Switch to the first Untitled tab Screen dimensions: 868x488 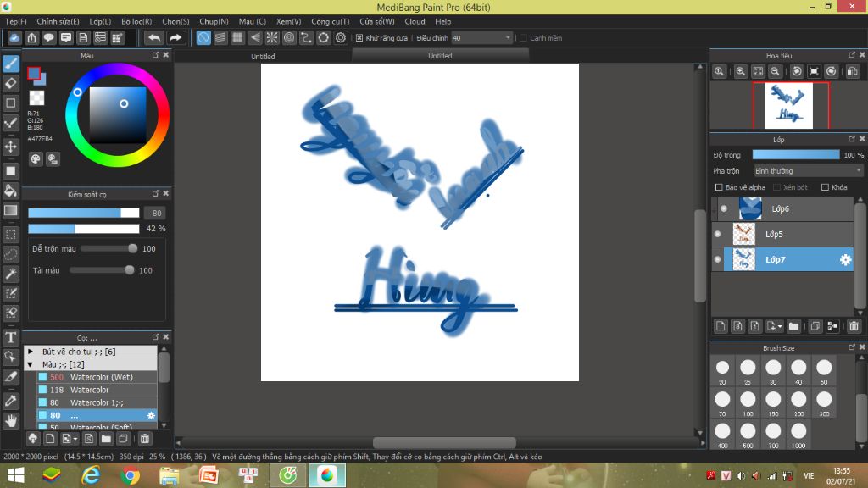[x=263, y=56]
